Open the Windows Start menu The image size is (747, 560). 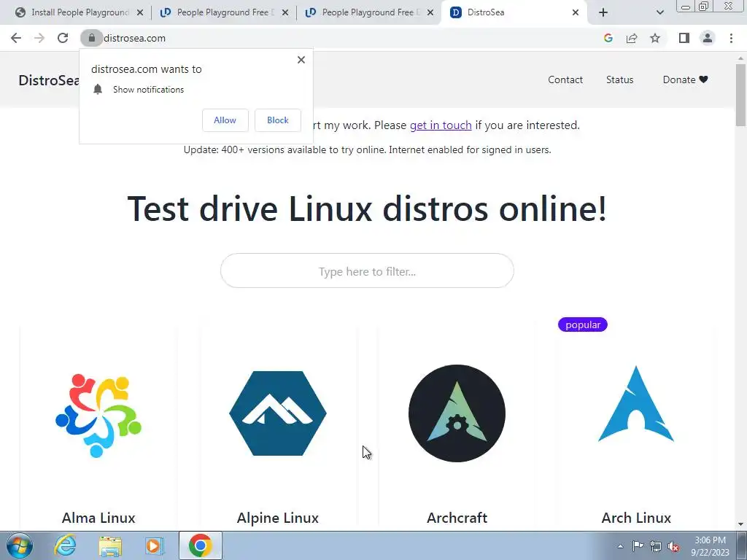pyautogui.click(x=20, y=545)
